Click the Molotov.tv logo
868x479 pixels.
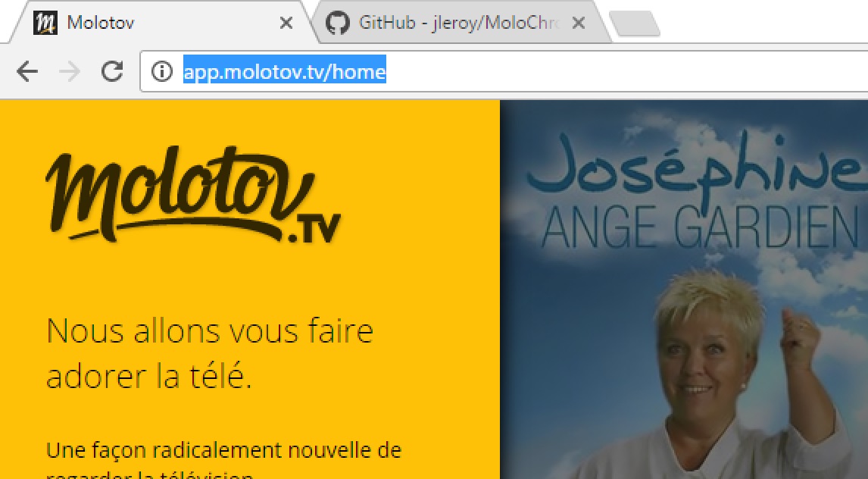point(192,195)
